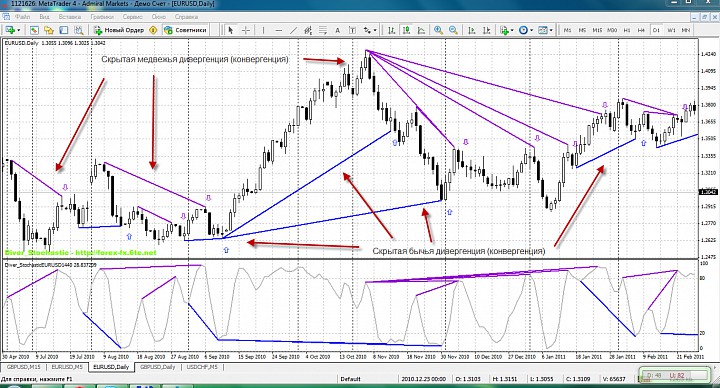Select the Fibonacci retracement tool

323,30
